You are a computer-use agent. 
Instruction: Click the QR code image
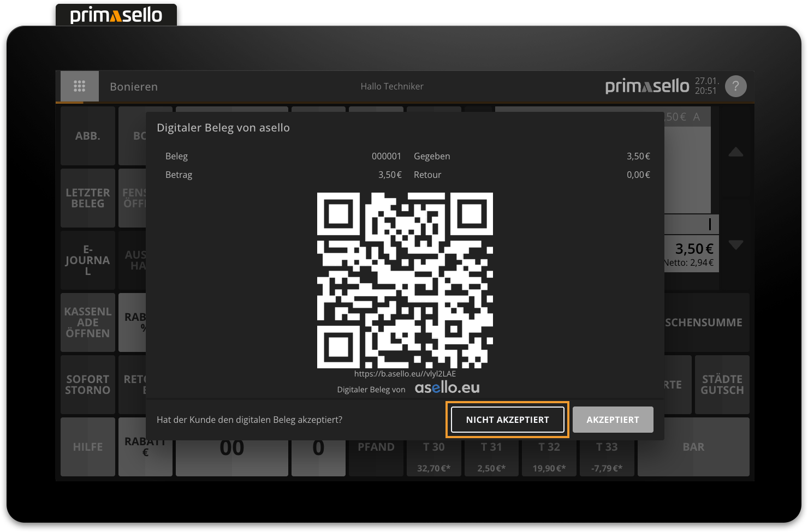coord(405,280)
